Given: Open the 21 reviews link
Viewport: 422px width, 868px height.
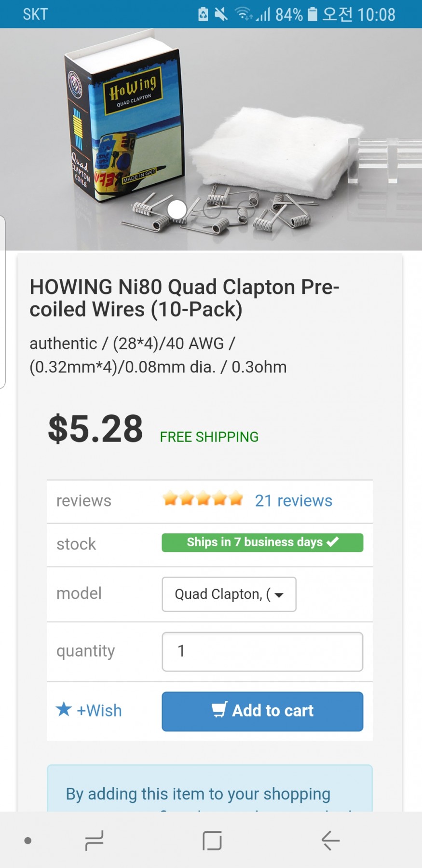Looking at the screenshot, I should tap(293, 501).
